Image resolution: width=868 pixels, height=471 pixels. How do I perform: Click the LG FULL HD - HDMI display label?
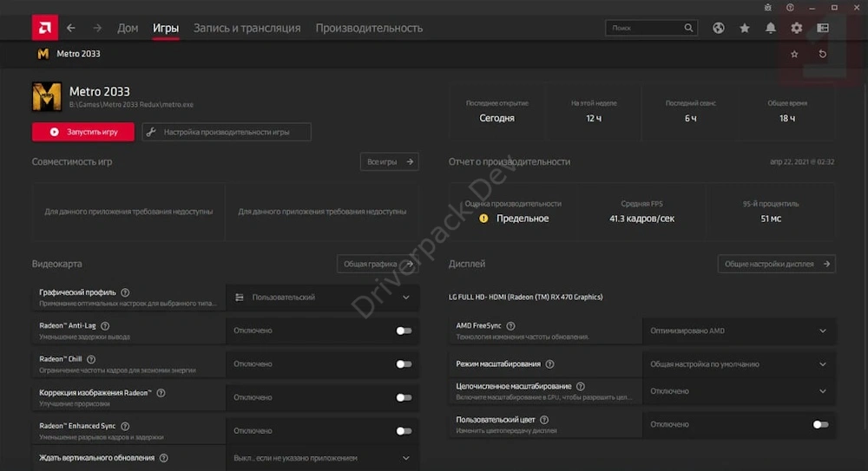pyautogui.click(x=525, y=298)
